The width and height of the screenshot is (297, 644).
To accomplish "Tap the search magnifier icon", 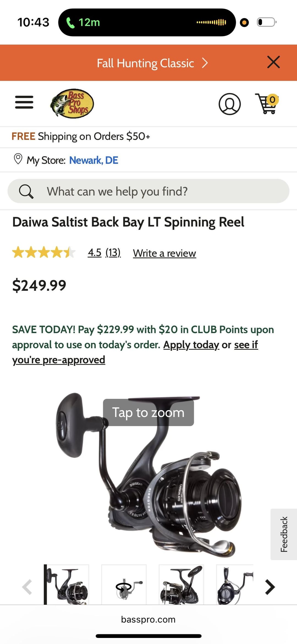I will pos(26,191).
